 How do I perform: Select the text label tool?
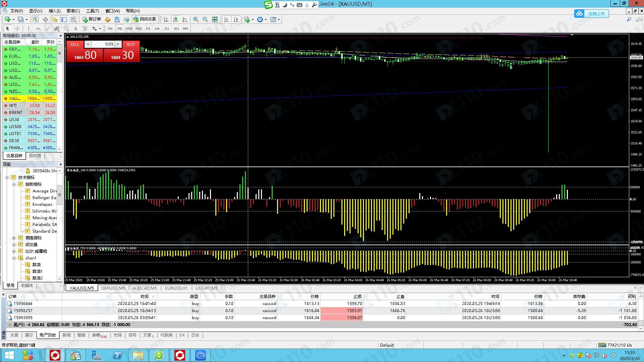pos(85,28)
